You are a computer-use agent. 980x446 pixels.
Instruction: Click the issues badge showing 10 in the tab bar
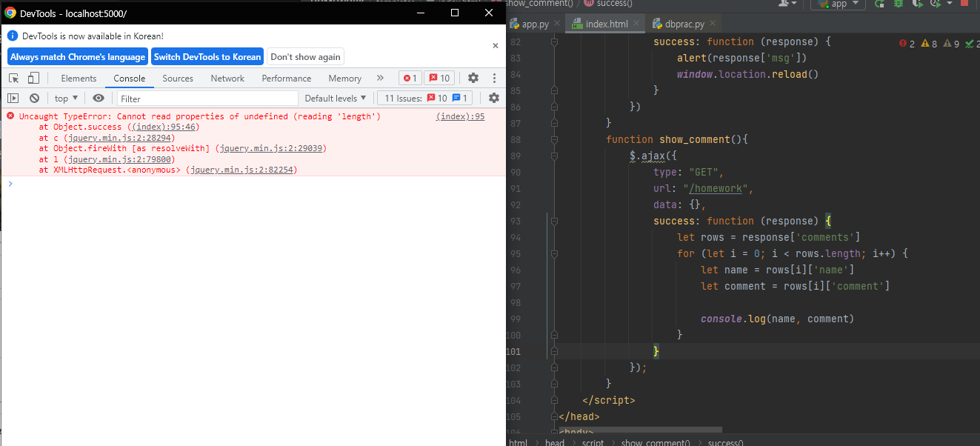(439, 78)
